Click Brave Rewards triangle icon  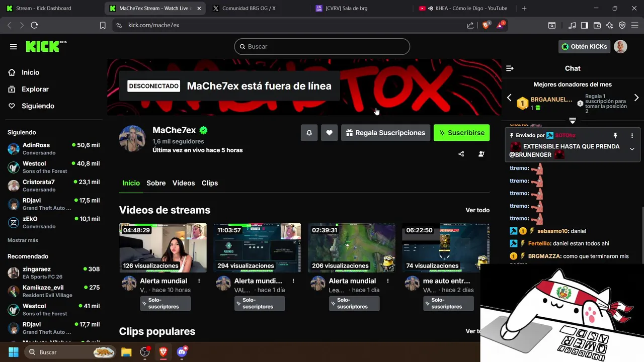(x=501, y=25)
